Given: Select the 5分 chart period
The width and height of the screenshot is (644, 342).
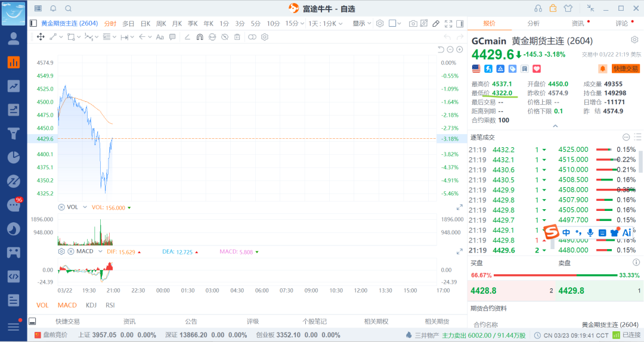Looking at the screenshot, I should [255, 24].
